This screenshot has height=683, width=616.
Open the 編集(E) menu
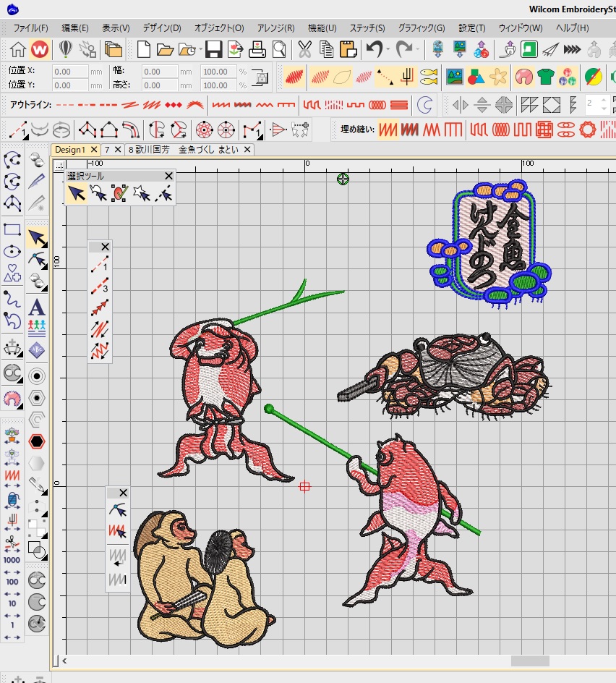[x=75, y=28]
